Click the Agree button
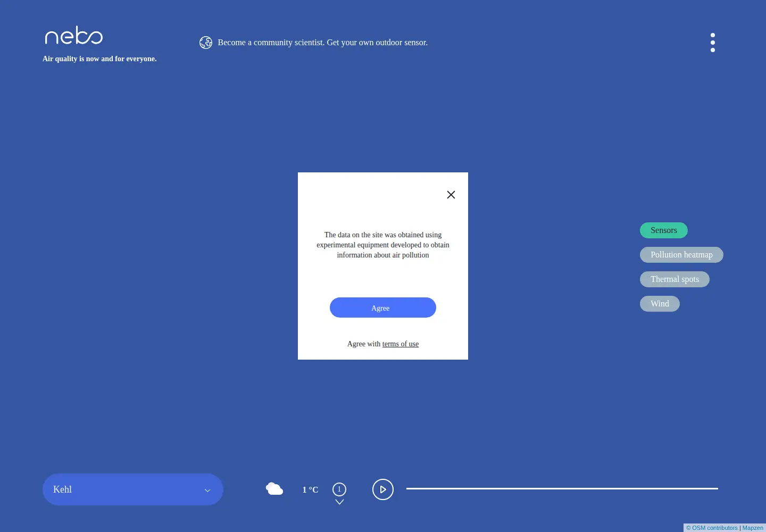The image size is (766, 532). pyautogui.click(x=383, y=307)
